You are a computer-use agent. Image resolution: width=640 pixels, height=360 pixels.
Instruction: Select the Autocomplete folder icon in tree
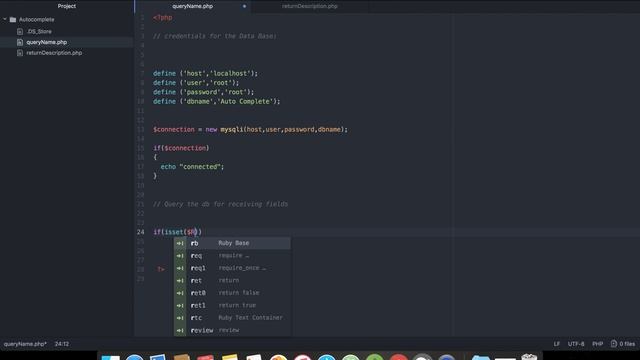point(13,19)
